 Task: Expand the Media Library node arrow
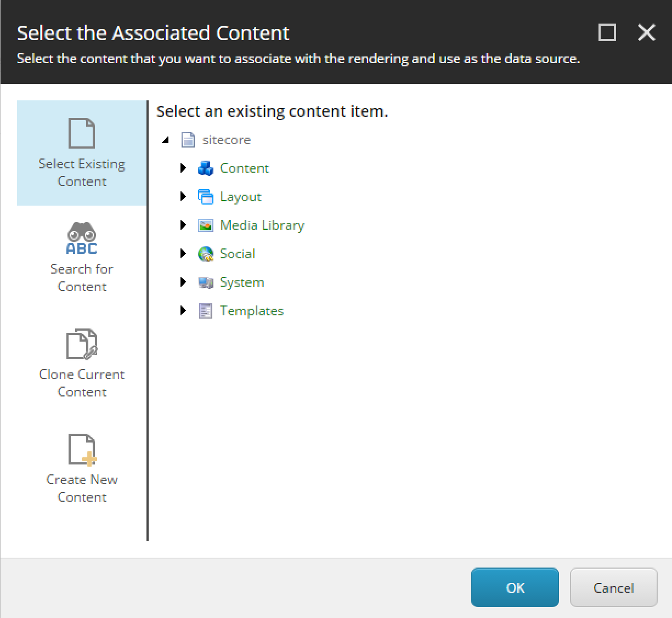[183, 225]
